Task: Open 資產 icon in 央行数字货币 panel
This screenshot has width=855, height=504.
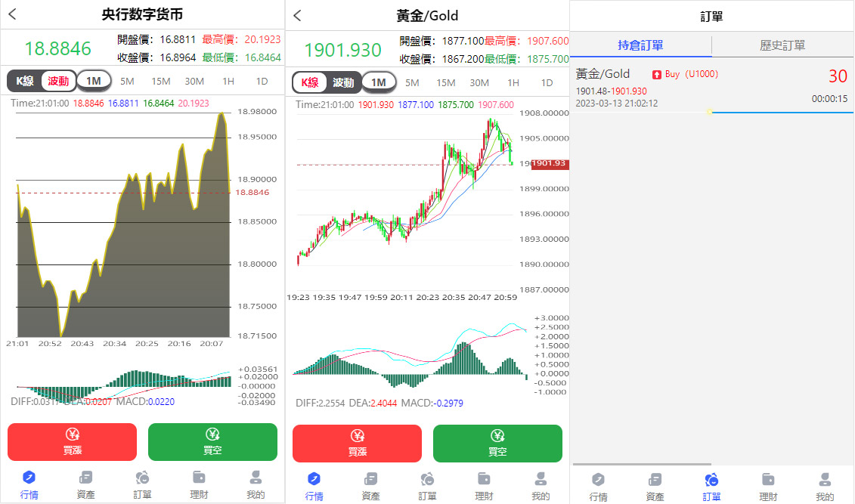Action: click(x=85, y=478)
